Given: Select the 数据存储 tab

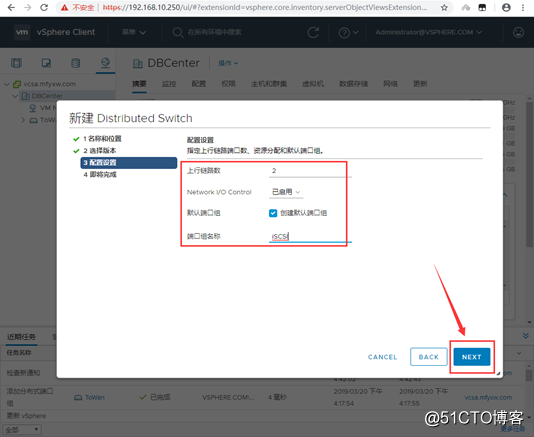Looking at the screenshot, I should [353, 84].
